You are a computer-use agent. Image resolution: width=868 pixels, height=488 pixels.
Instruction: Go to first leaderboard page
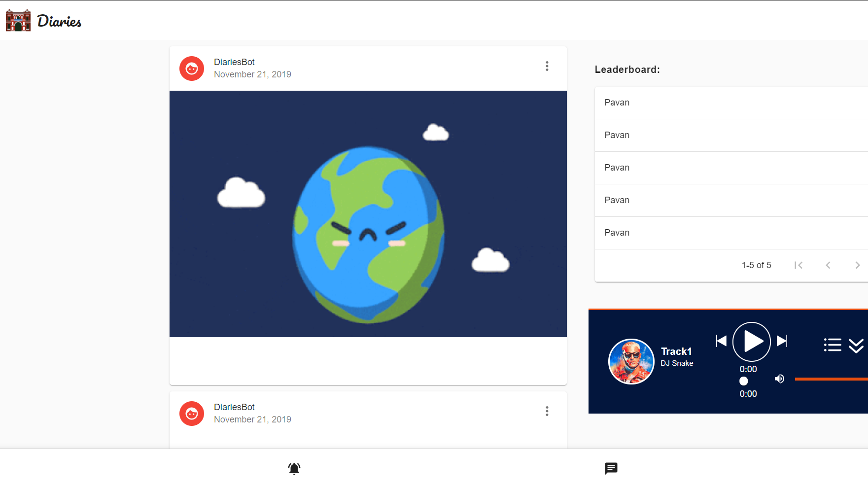coord(799,265)
